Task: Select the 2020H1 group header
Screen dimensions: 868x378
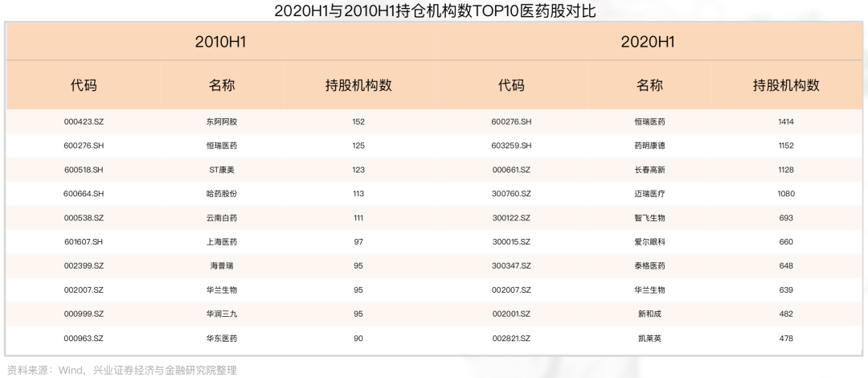Action: pos(648,42)
